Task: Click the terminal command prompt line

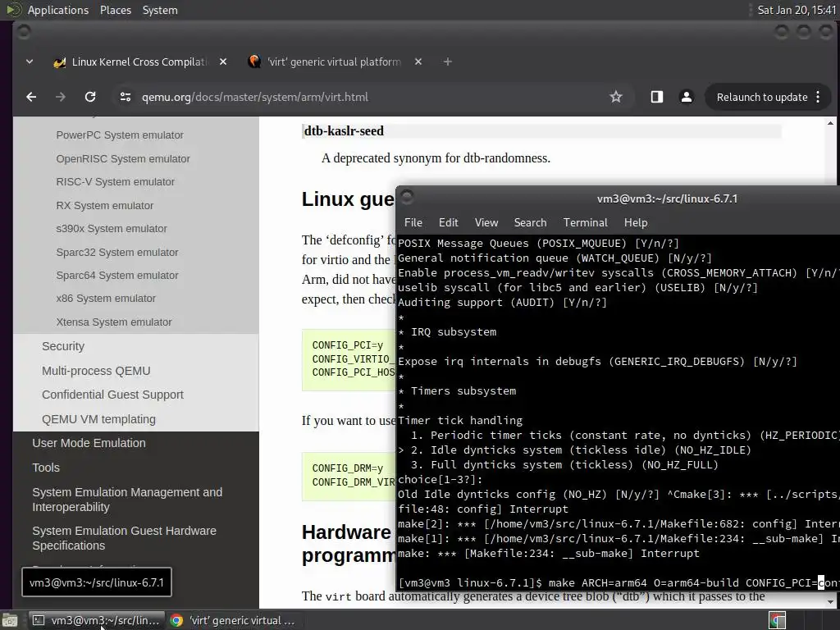Action: (619, 582)
